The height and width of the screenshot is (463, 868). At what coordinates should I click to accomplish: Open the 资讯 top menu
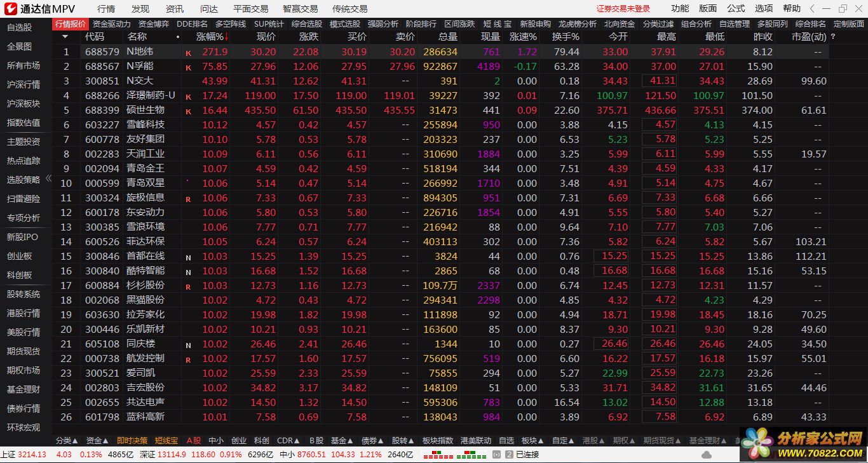[x=175, y=9]
